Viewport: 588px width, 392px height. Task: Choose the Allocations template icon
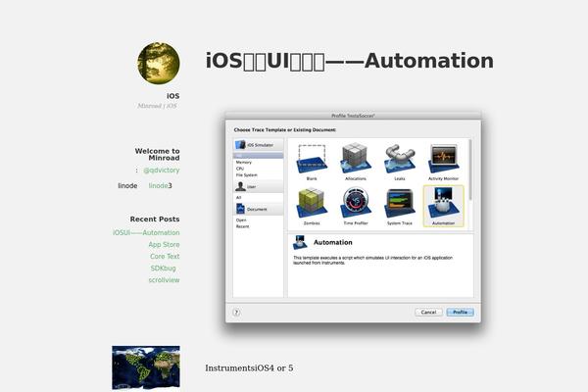click(356, 159)
